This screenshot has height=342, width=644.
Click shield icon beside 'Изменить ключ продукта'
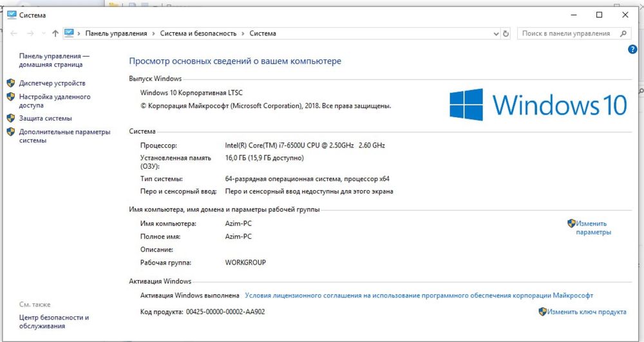coord(542,312)
